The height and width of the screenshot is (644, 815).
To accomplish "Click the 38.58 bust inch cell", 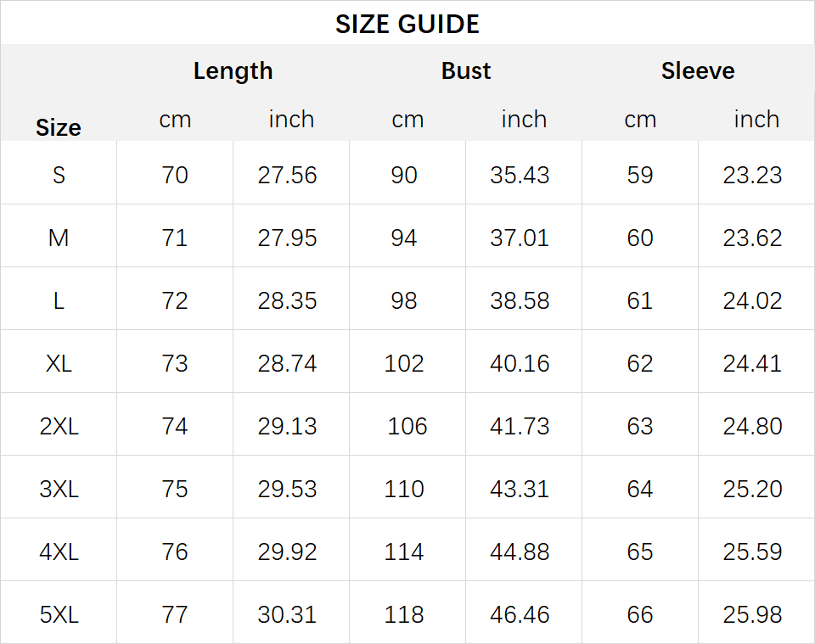I will (x=520, y=300).
